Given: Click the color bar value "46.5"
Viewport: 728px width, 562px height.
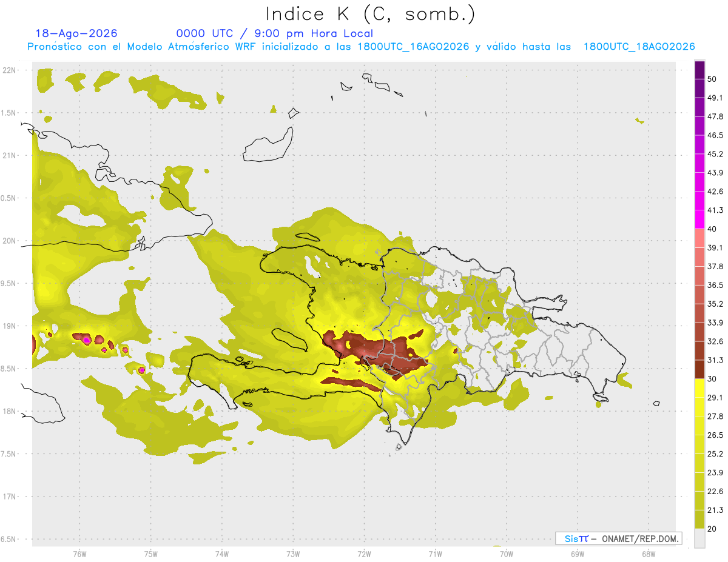Looking at the screenshot, I should pyautogui.click(x=715, y=135).
